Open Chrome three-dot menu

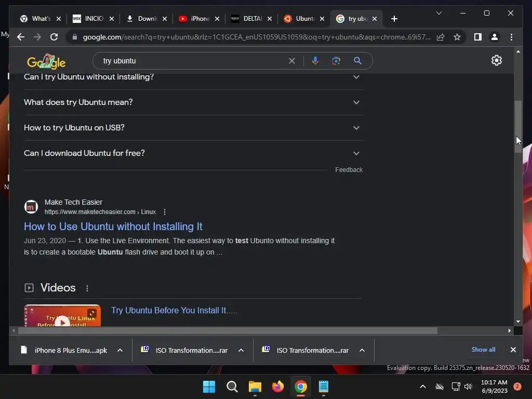511,37
